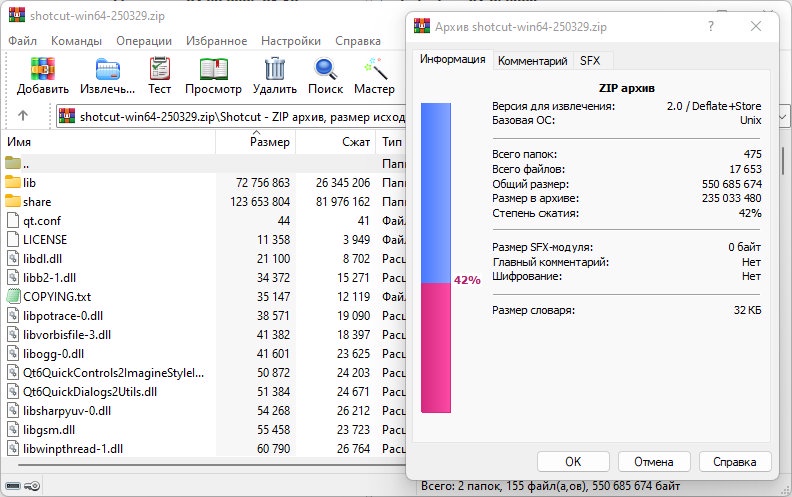This screenshot has width=792, height=497.
Task: Click the COPYING.txt notepad icon
Action: [x=13, y=296]
